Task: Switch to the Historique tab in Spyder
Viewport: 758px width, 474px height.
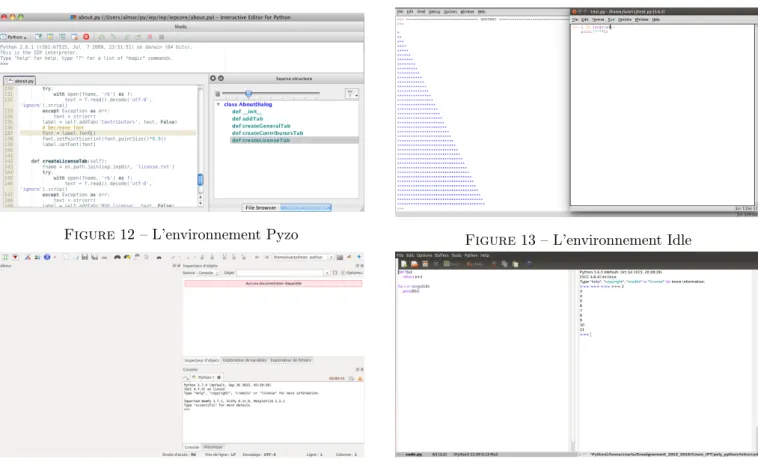Action: (213, 447)
